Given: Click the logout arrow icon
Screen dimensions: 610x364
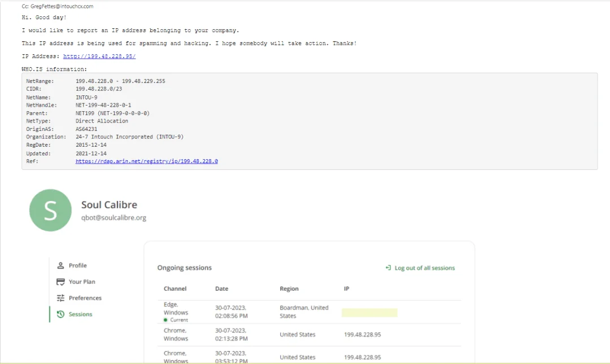Looking at the screenshot, I should tap(388, 268).
